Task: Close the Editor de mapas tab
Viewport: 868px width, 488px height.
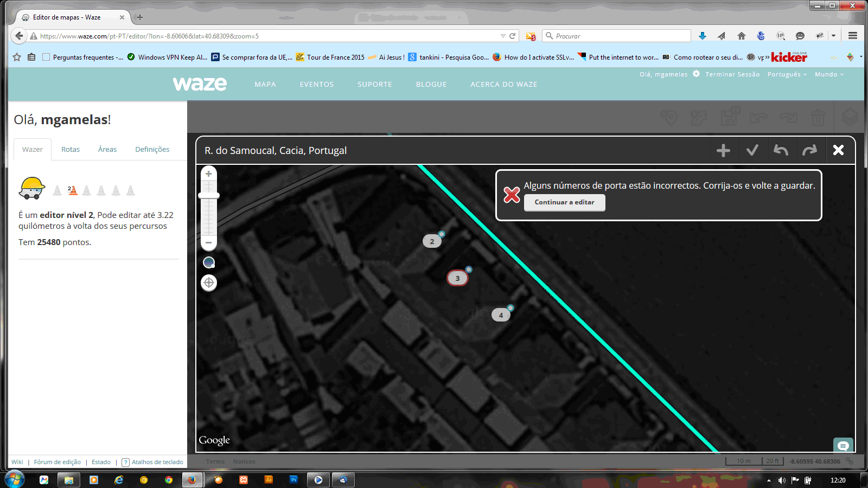Action: click(122, 17)
